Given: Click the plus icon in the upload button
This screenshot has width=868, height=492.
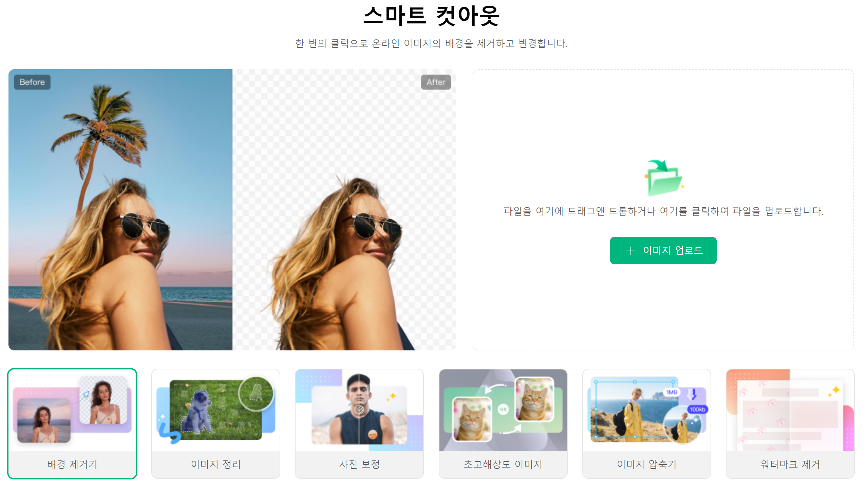Looking at the screenshot, I should pos(630,251).
